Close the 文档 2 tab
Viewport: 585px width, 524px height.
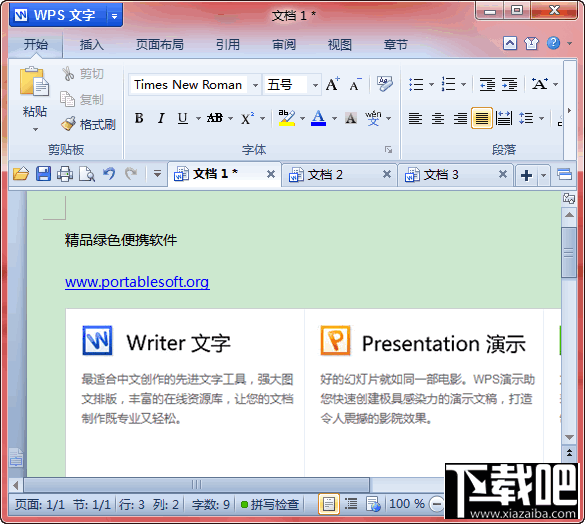click(x=387, y=174)
